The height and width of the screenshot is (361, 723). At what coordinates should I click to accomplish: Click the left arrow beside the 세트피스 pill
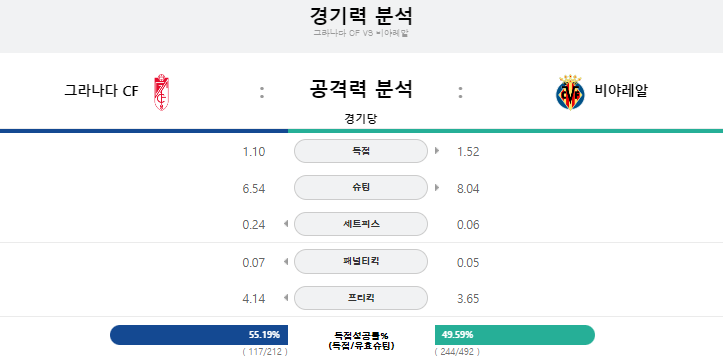click(285, 224)
